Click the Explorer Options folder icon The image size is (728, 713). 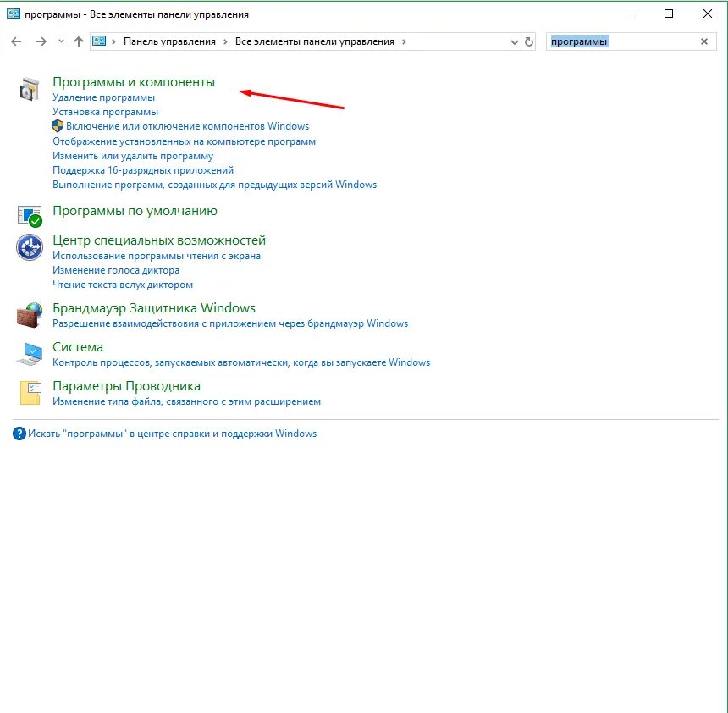click(x=30, y=393)
